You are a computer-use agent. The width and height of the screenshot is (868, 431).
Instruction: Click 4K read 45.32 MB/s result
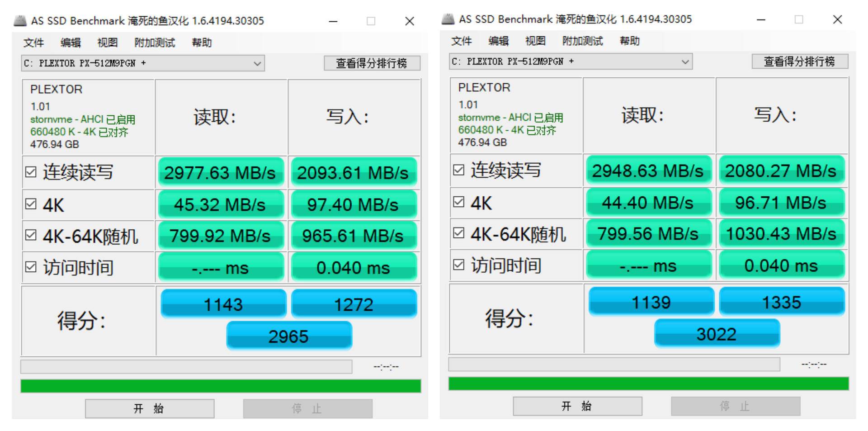point(221,204)
